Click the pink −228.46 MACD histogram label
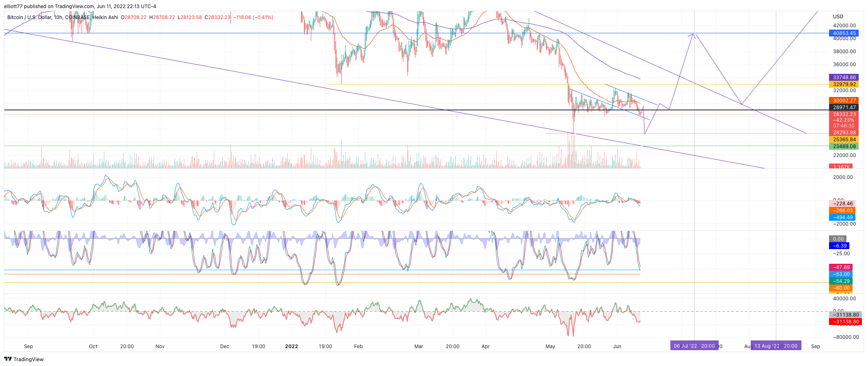 click(842, 204)
